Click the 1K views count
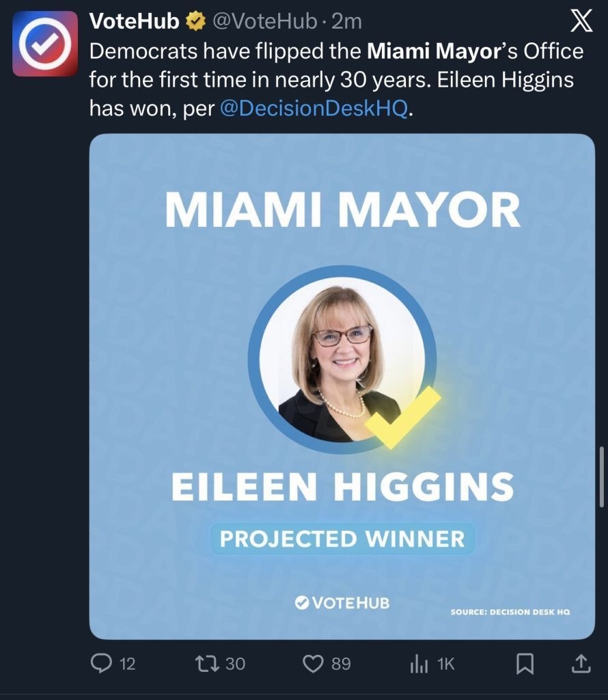Image resolution: width=608 pixels, height=700 pixels. tap(445, 664)
